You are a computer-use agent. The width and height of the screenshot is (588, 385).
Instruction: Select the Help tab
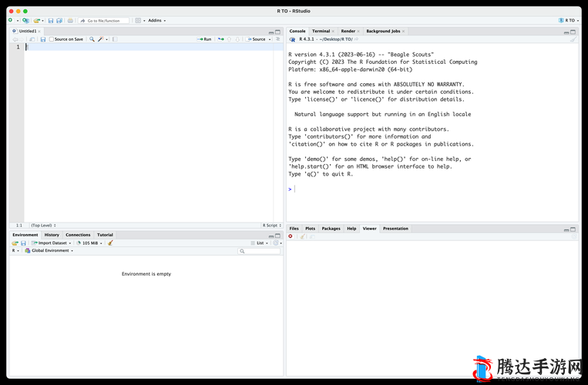tap(351, 229)
